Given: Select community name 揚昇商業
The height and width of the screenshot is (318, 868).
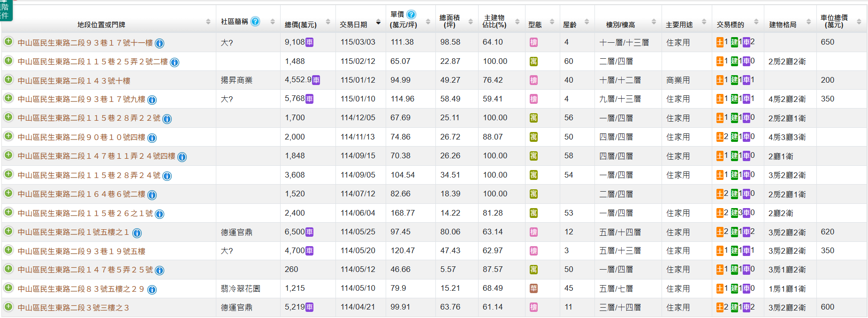Looking at the screenshot, I should pos(236,80).
